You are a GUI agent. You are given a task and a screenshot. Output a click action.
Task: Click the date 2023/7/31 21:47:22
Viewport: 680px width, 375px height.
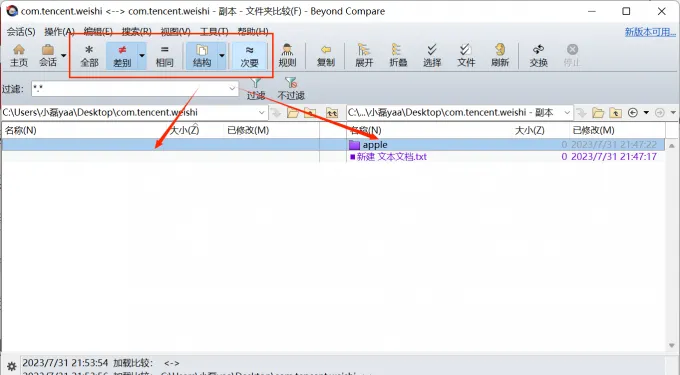pos(614,144)
